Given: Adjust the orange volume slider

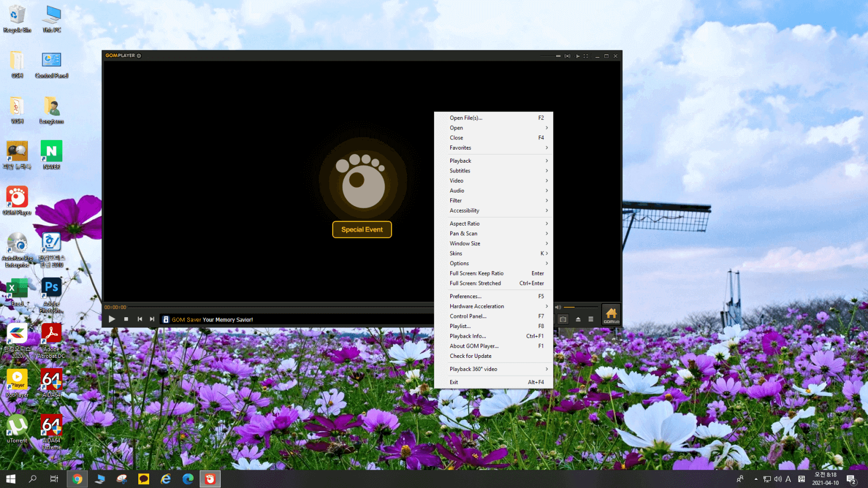Looking at the screenshot, I should [580, 307].
